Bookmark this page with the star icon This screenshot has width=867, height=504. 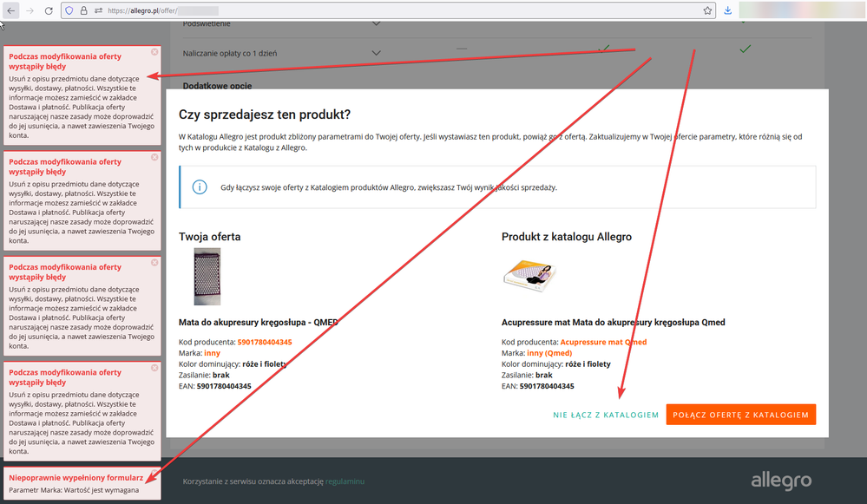pyautogui.click(x=707, y=10)
